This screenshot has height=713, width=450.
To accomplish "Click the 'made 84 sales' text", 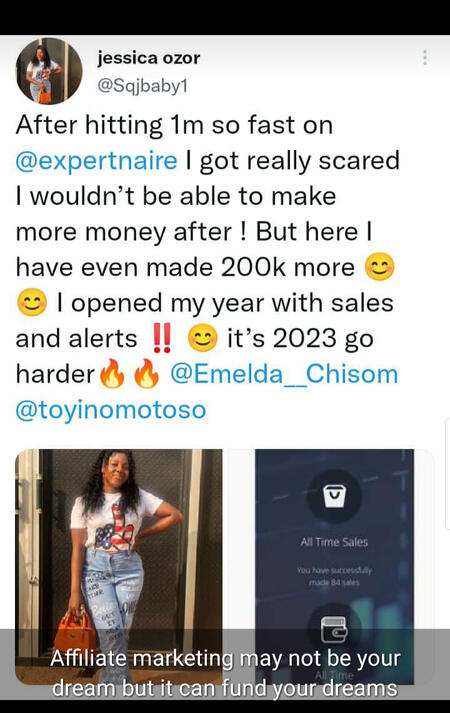I will [x=335, y=582].
